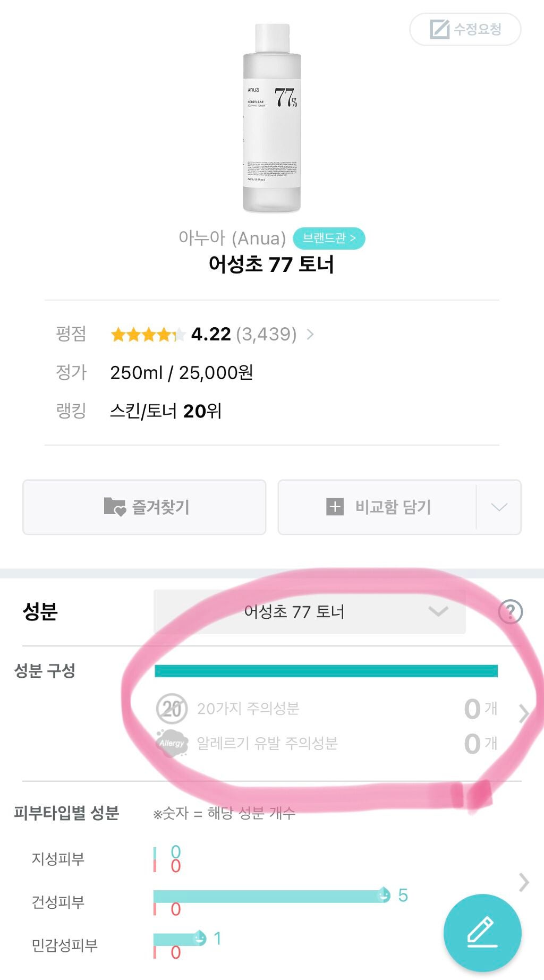Click the 알레르기 유발 주의성분 row
Viewport: 544px width, 980px height.
tap(267, 743)
